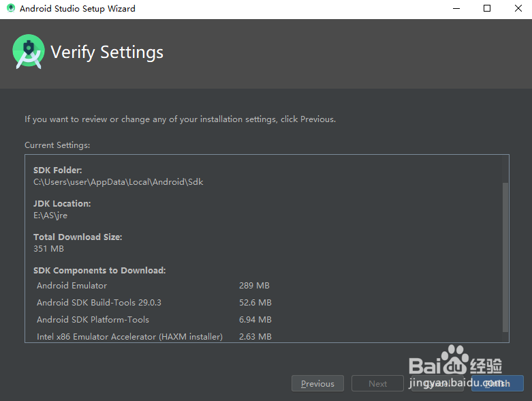Close the Setup Wizard window
This screenshot has height=401, width=532.
coord(518,8)
